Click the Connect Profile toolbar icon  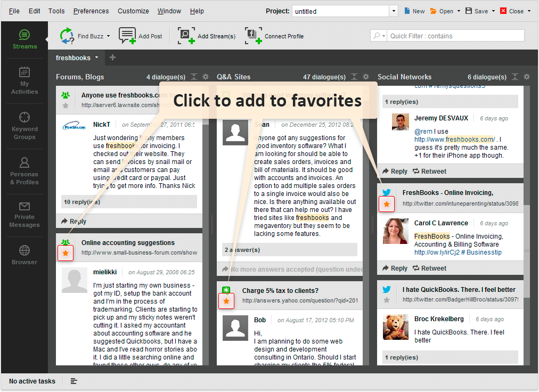(254, 36)
